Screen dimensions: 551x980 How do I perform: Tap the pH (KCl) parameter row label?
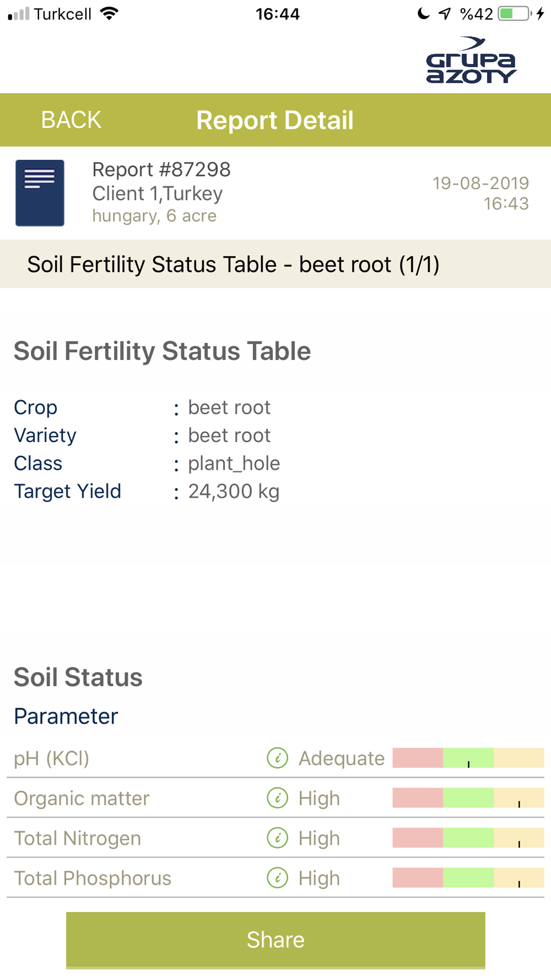click(x=51, y=758)
